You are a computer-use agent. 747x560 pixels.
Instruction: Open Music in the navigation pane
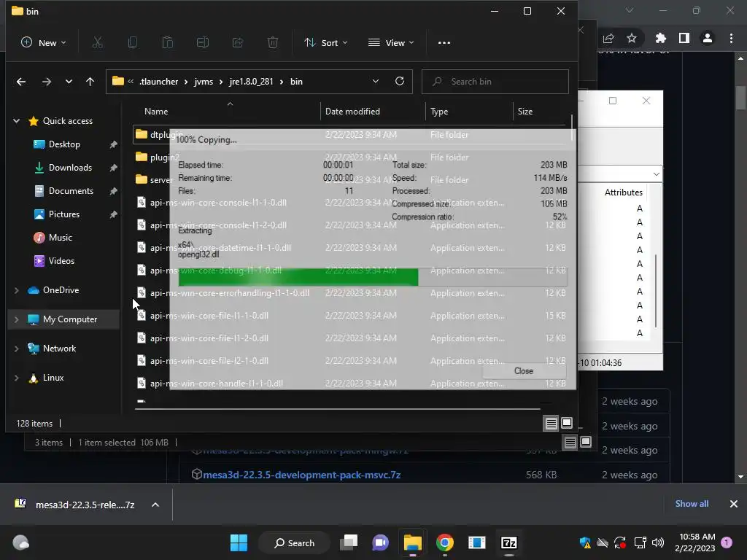[60, 238]
